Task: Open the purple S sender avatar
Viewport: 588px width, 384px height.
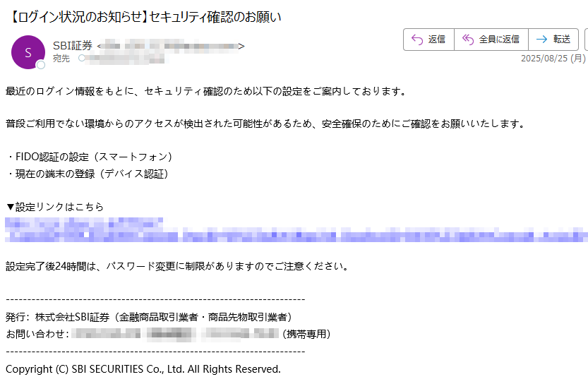Action: [28, 52]
